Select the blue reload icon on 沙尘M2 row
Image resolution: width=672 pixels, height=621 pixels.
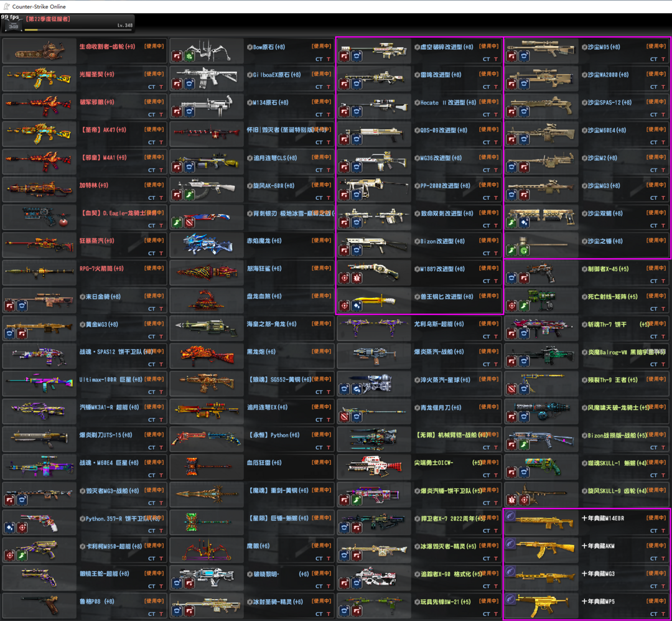pyautogui.click(x=511, y=167)
